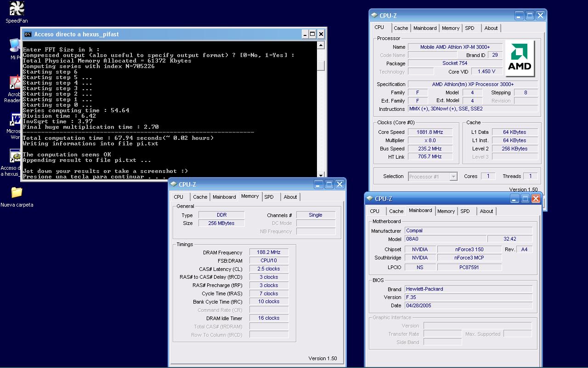This screenshot has height=368, width=588.
Task: Click the Total computation time console line
Action: tap(118, 138)
